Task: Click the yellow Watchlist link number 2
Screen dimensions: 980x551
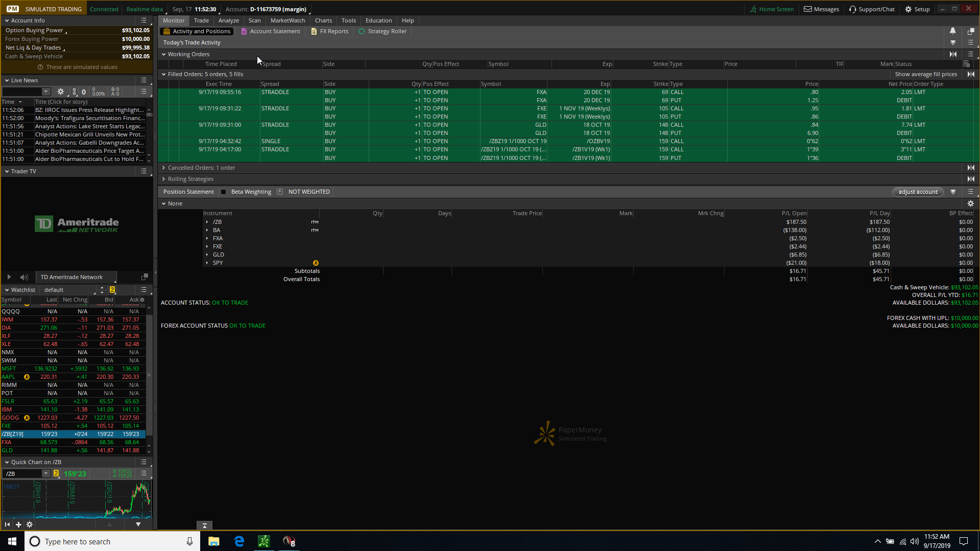Action: click(x=112, y=290)
